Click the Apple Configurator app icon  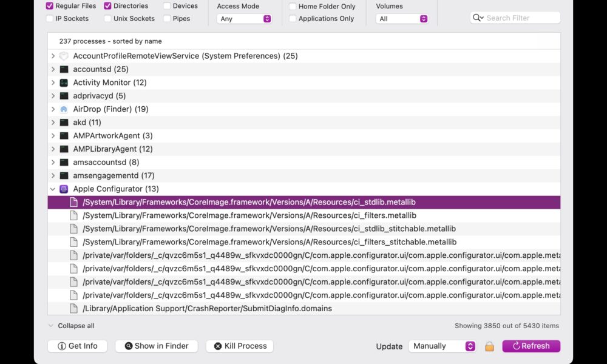point(64,189)
